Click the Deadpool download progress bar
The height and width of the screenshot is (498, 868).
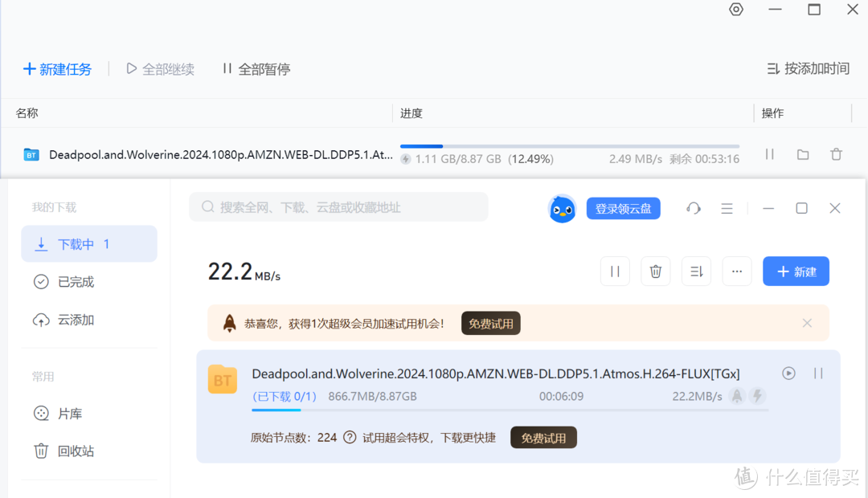(571, 145)
